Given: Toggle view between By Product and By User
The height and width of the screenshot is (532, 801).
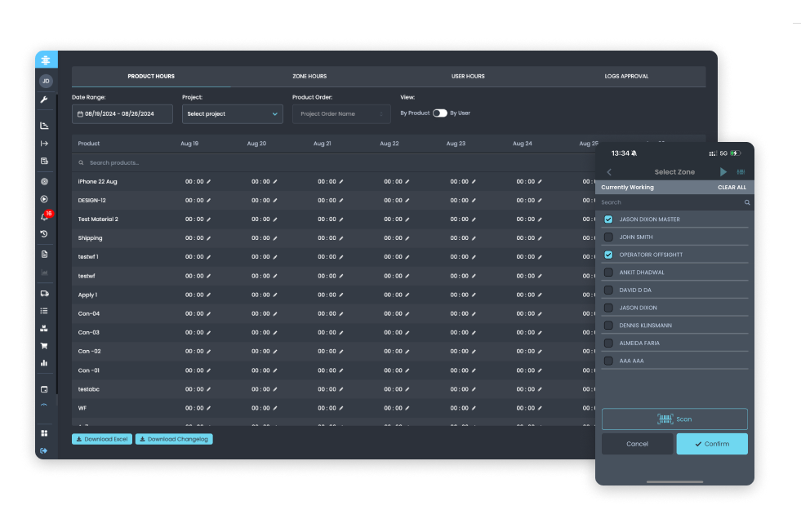Looking at the screenshot, I should tap(440, 113).
